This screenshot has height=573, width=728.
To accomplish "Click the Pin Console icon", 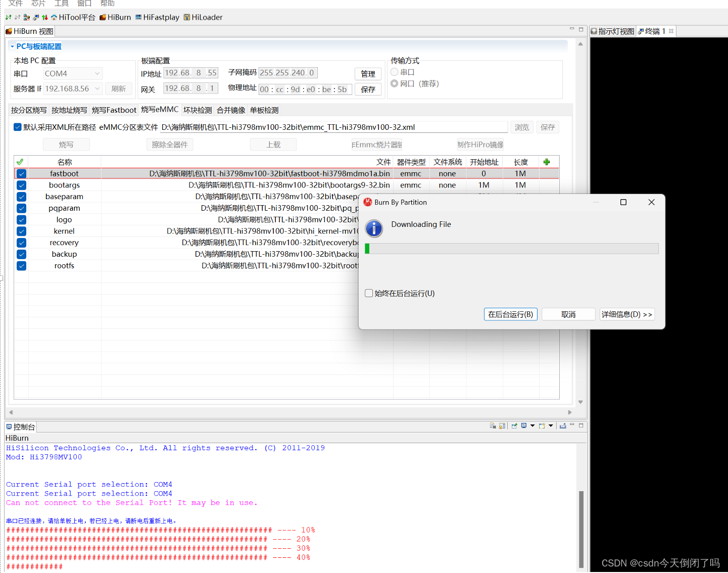I will pos(514,426).
